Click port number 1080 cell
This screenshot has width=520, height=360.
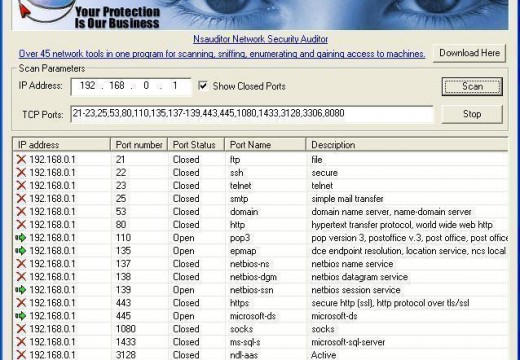126,329
